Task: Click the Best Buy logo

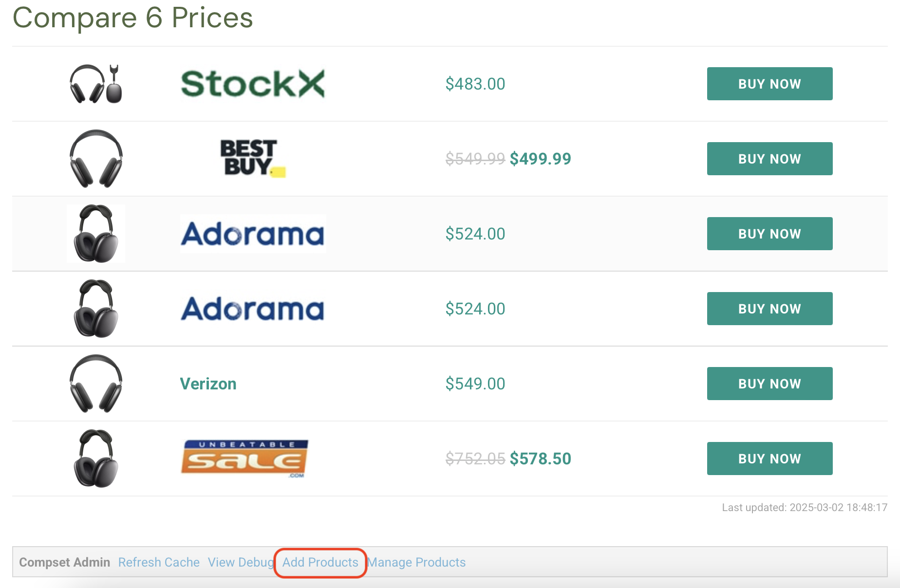Action: (x=253, y=159)
